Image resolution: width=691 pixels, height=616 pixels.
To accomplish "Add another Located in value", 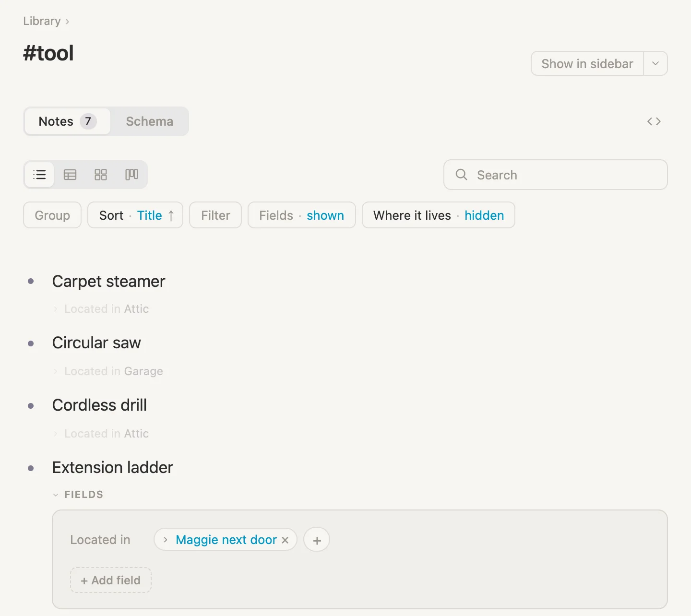I will [x=317, y=540].
